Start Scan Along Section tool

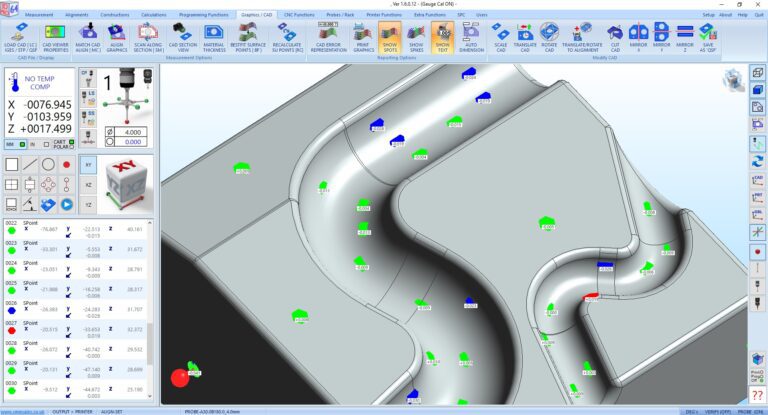[148, 38]
